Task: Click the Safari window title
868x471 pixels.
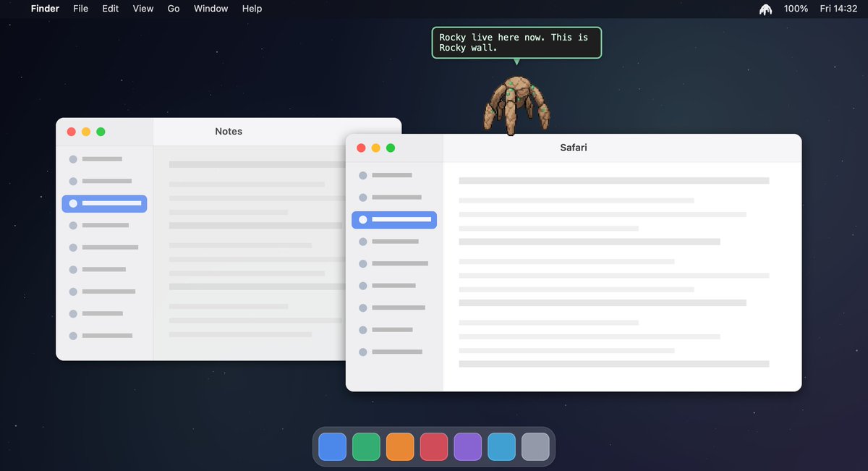Action: 574,148
